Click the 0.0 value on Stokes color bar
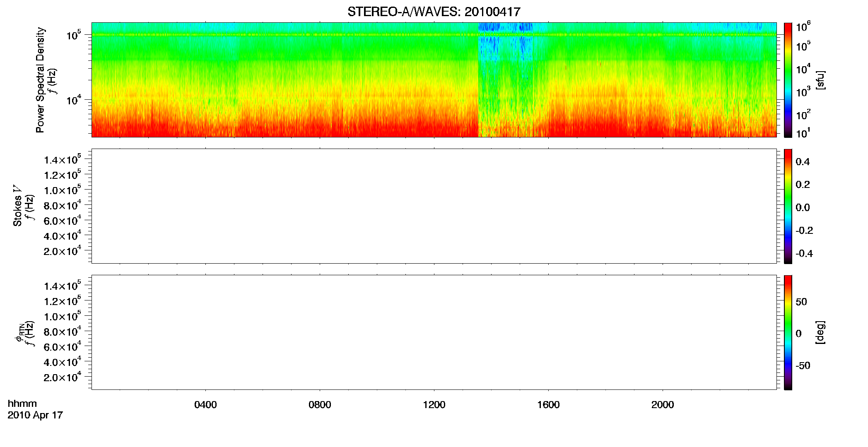This screenshot has height=447, width=868. pyautogui.click(x=803, y=208)
